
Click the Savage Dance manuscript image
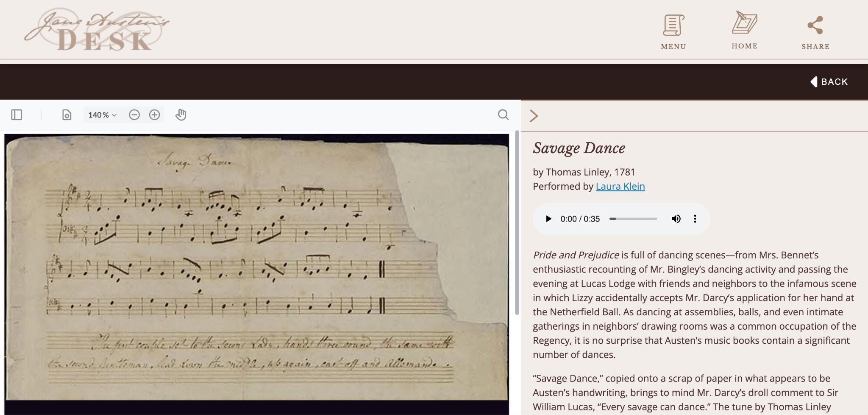pos(256,267)
